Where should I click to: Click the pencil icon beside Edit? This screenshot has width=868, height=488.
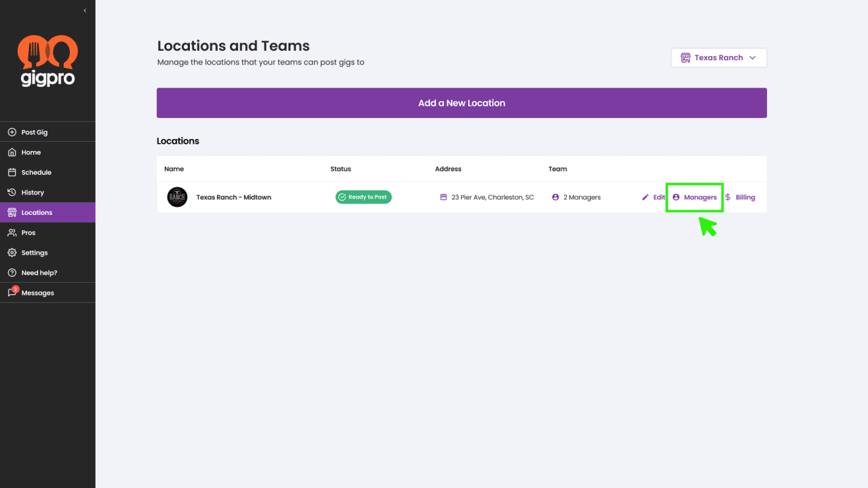pyautogui.click(x=646, y=197)
